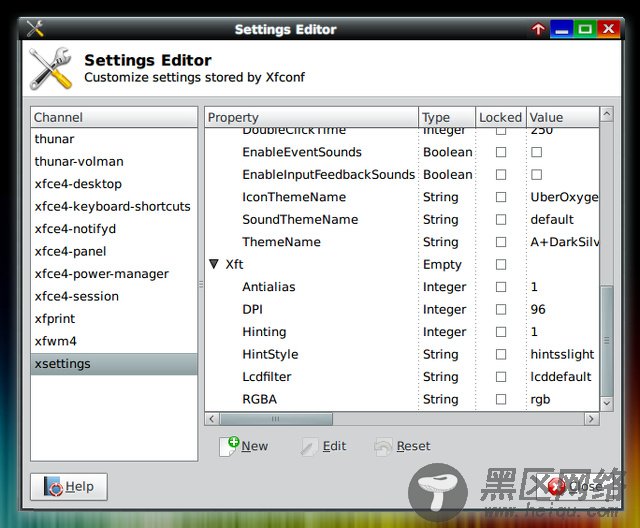Select the xfce4-session channel
This screenshot has height=528, width=640.
[x=114, y=296]
